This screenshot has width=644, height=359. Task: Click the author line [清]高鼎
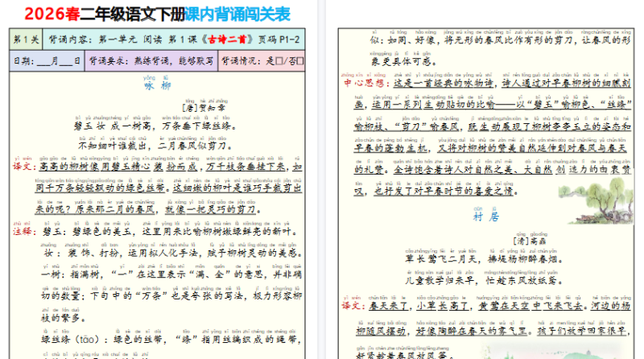click(x=530, y=241)
